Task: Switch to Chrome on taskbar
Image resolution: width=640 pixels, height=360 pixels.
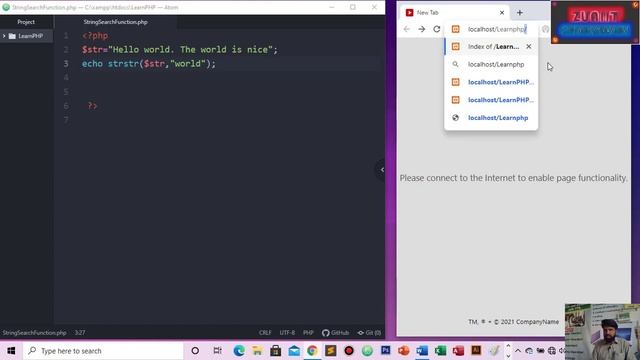Action: tap(312, 351)
